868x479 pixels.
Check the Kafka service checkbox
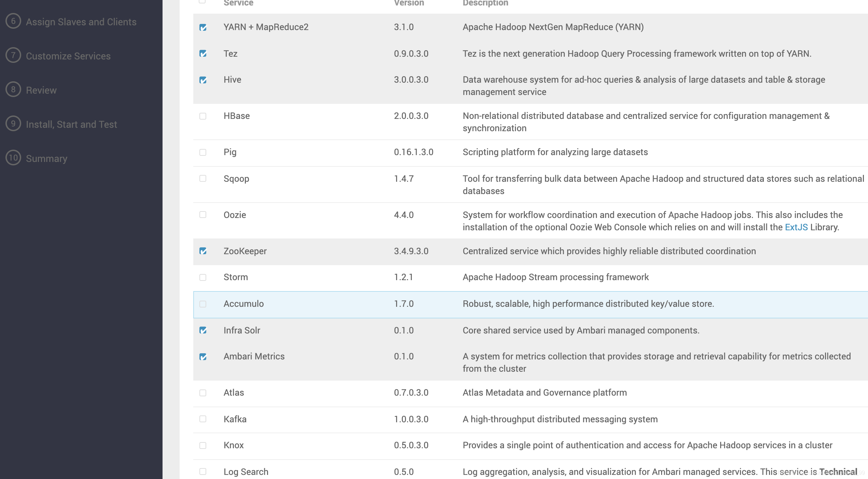point(203,419)
